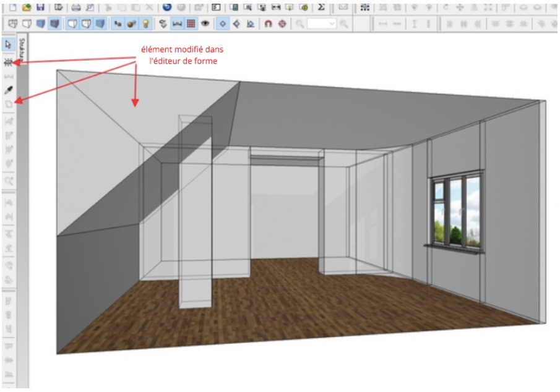Click the Sigma sum icon
The width and height of the screenshot is (560, 392).
(x=321, y=7)
